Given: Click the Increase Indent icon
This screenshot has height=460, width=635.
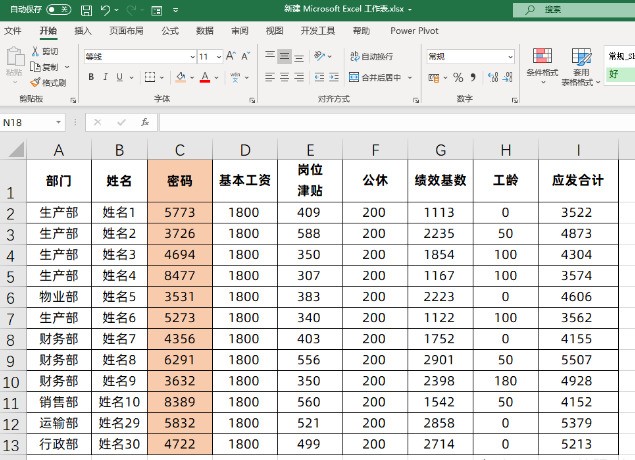Looking at the screenshot, I should pyautogui.click(x=334, y=77).
